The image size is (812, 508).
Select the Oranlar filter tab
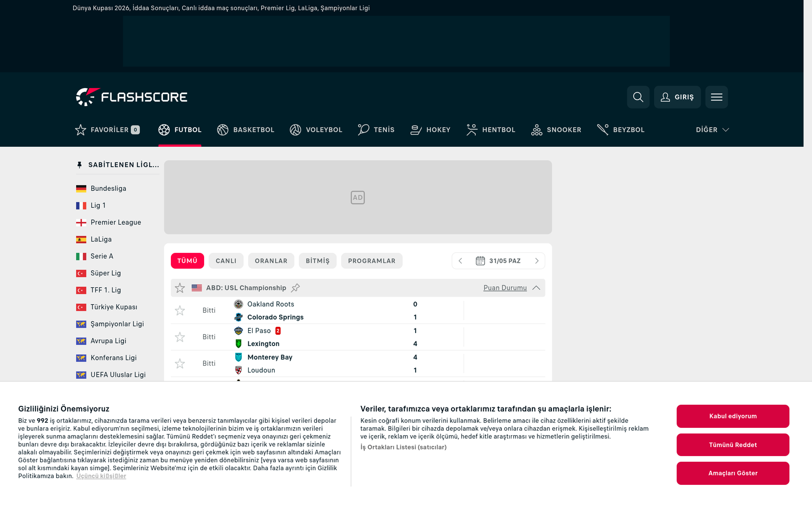271,261
